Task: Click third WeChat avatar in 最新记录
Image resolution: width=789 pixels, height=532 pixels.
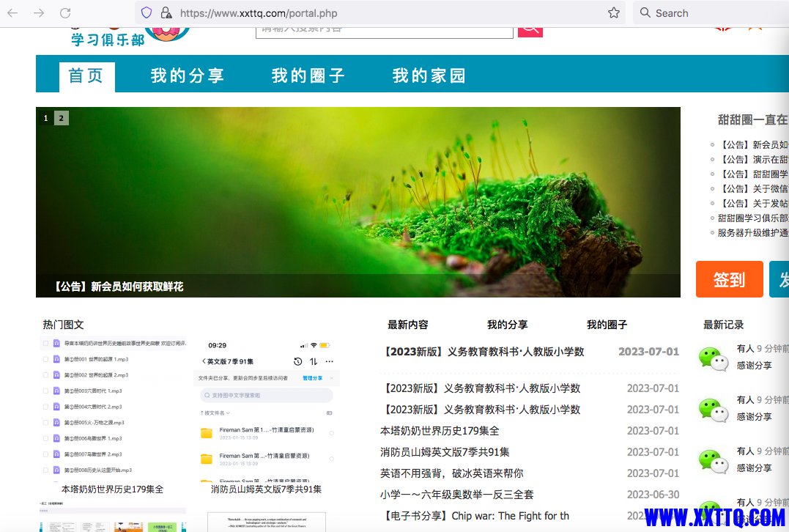Action: click(714, 462)
